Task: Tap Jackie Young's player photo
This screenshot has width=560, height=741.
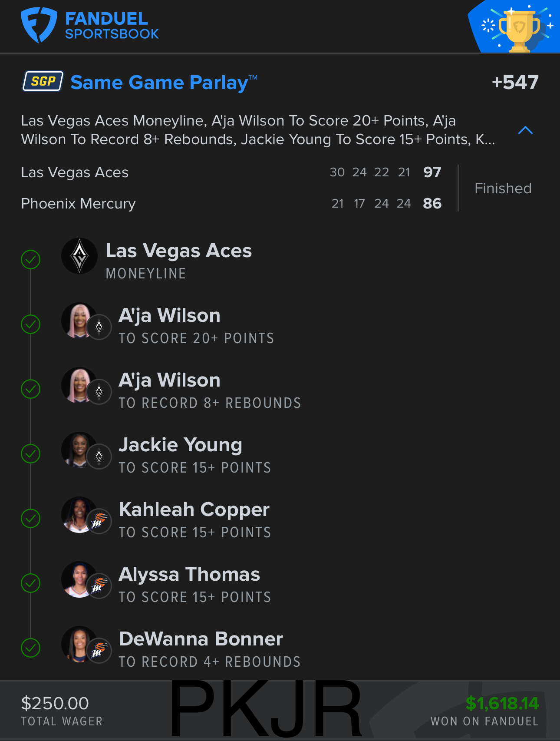Action: pyautogui.click(x=79, y=450)
